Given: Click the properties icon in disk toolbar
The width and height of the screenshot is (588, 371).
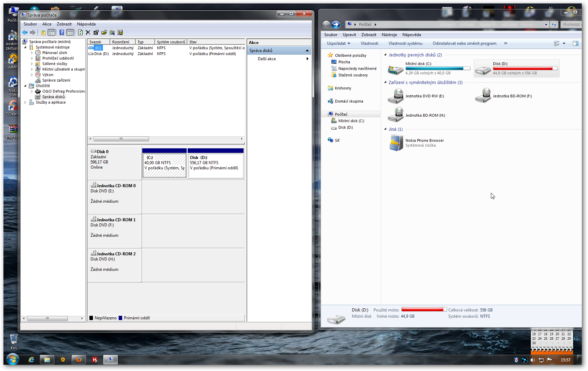Looking at the screenshot, I should click(96, 32).
